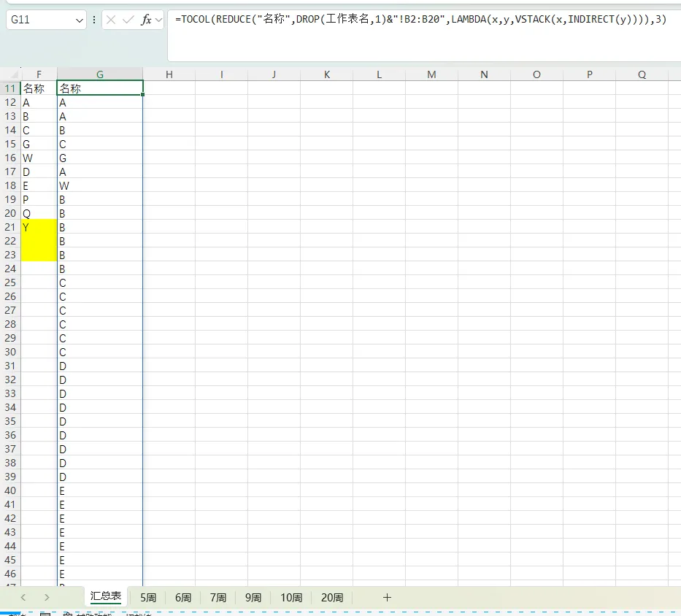Click cell G18 containing W
Image resolution: width=681 pixels, height=616 pixels.
[x=100, y=185]
